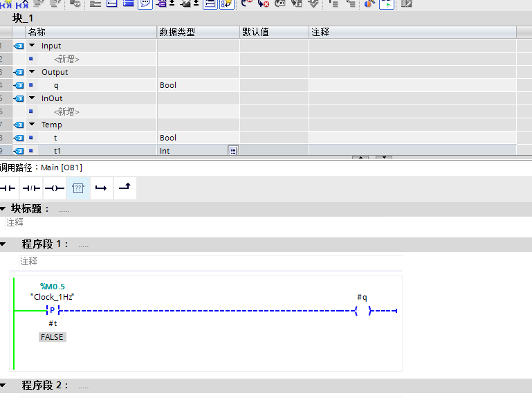
Task: Click <新增> under Input to add parameter
Action: click(66, 59)
